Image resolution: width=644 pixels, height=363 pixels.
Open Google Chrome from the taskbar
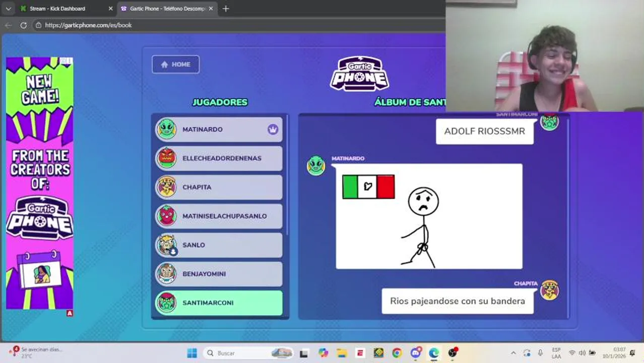click(x=397, y=353)
